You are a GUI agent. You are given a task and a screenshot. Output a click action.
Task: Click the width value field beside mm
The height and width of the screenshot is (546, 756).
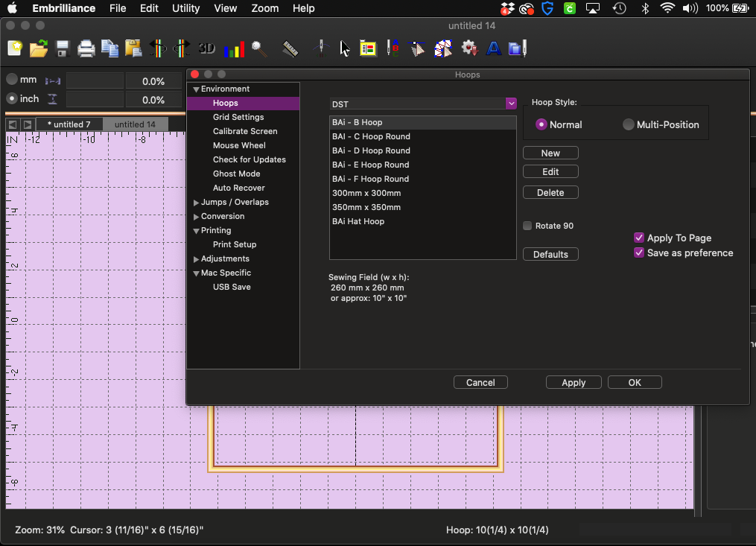95,81
